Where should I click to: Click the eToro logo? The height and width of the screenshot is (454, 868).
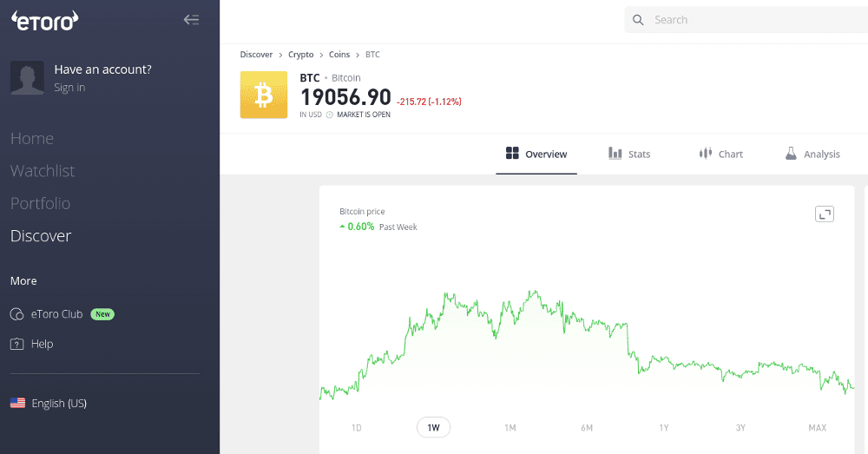coord(45,21)
